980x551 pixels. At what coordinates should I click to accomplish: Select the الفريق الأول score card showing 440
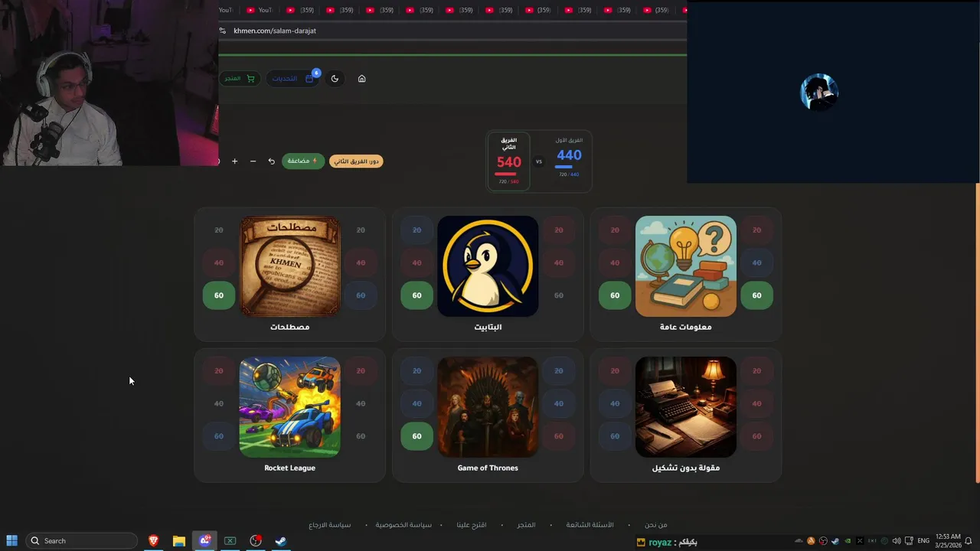(569, 158)
